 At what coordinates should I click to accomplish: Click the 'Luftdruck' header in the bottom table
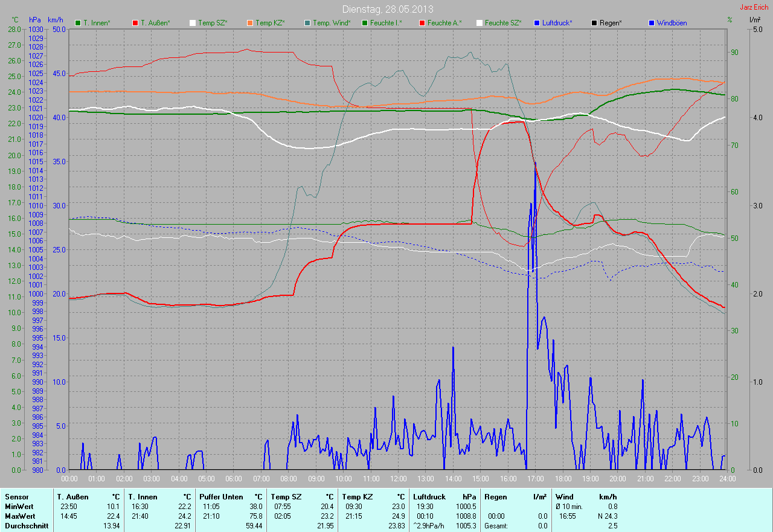click(x=430, y=497)
